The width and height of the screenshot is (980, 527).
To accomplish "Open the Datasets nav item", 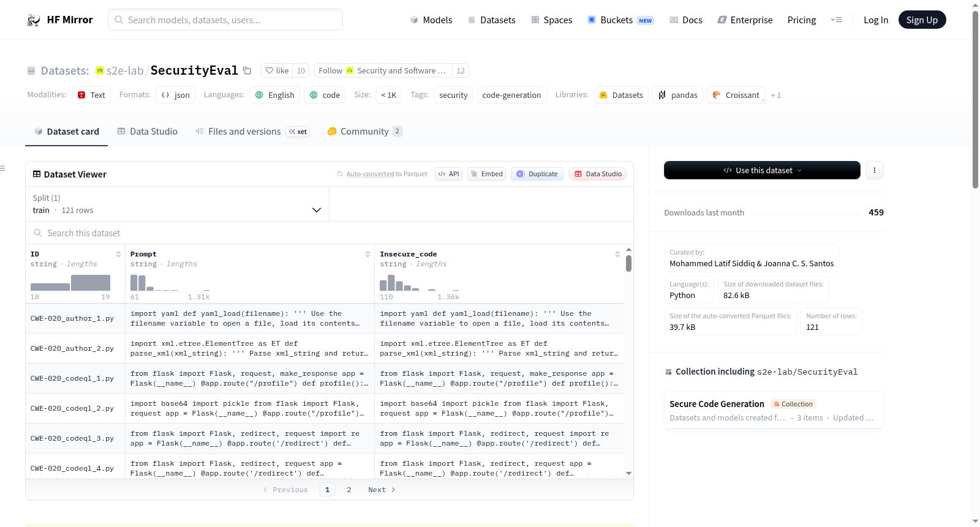I will pos(492,20).
